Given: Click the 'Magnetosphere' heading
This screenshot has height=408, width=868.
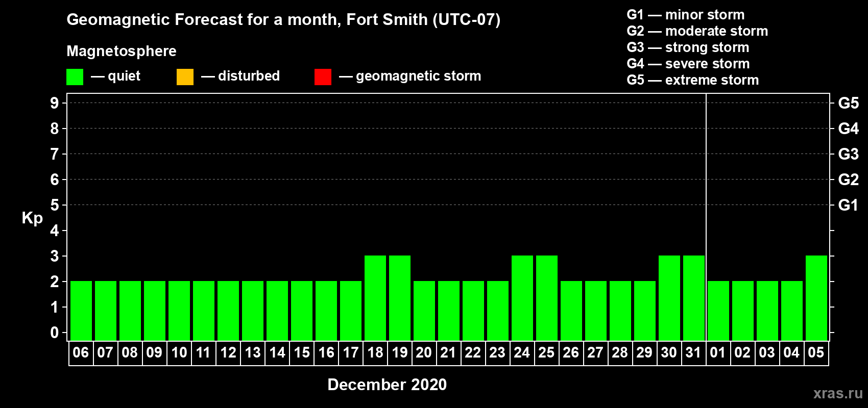Looking at the screenshot, I should [x=122, y=51].
